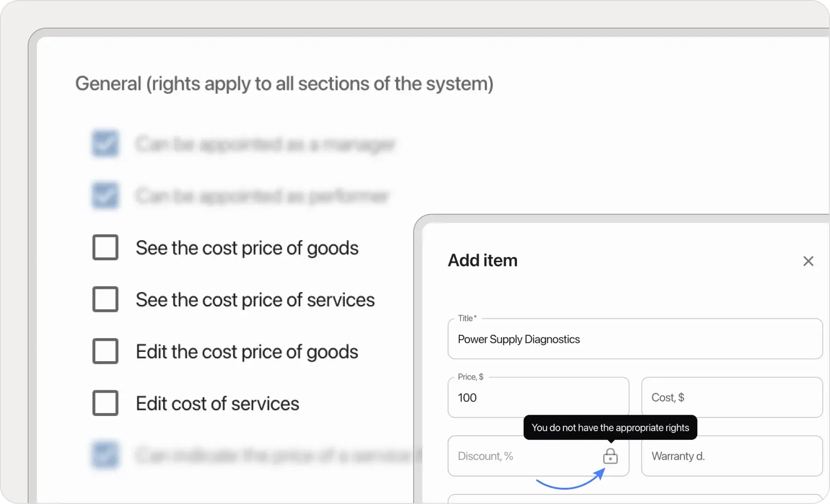Click the Warranty d. field

pyautogui.click(x=731, y=456)
